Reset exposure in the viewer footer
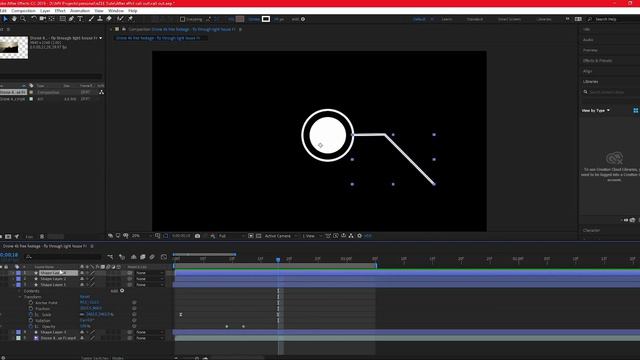Image resolution: width=640 pixels, height=360 pixels. pos(360,236)
